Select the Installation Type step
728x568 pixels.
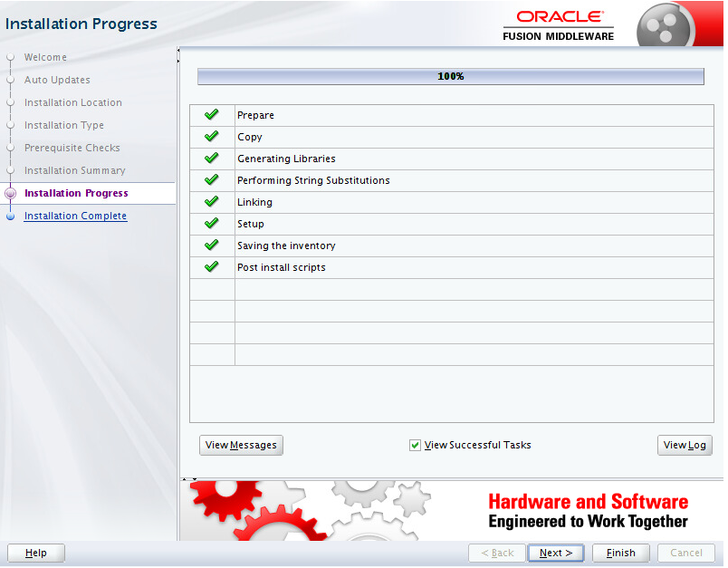point(64,125)
